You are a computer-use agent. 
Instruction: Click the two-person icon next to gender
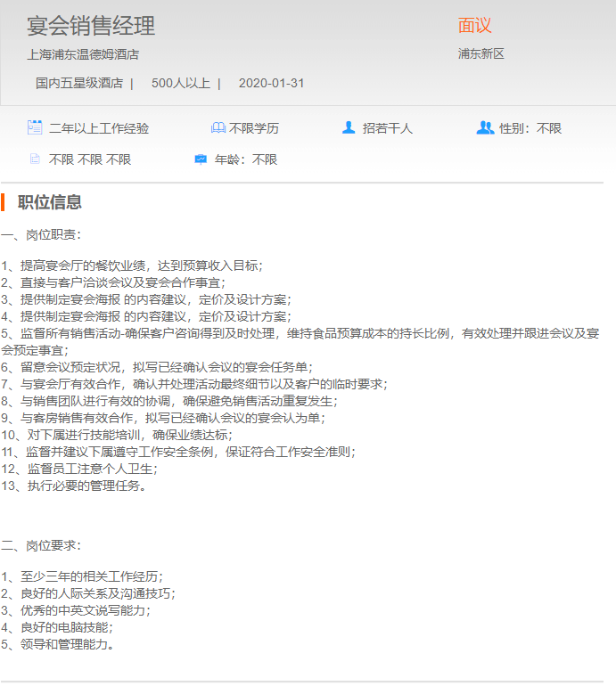[485, 127]
